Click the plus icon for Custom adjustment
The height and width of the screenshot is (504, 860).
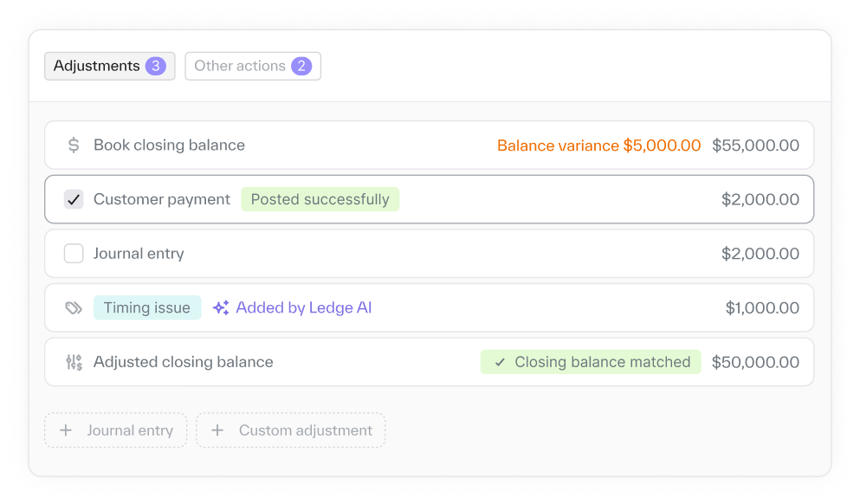(217, 430)
